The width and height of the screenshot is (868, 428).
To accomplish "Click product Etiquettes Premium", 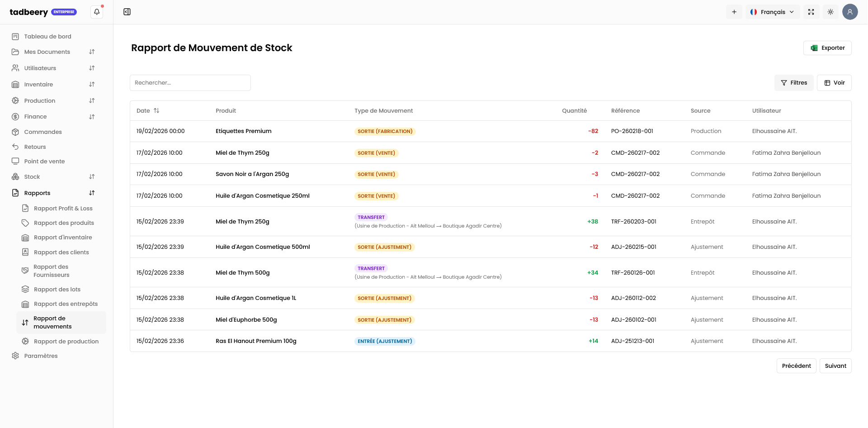I will point(244,131).
